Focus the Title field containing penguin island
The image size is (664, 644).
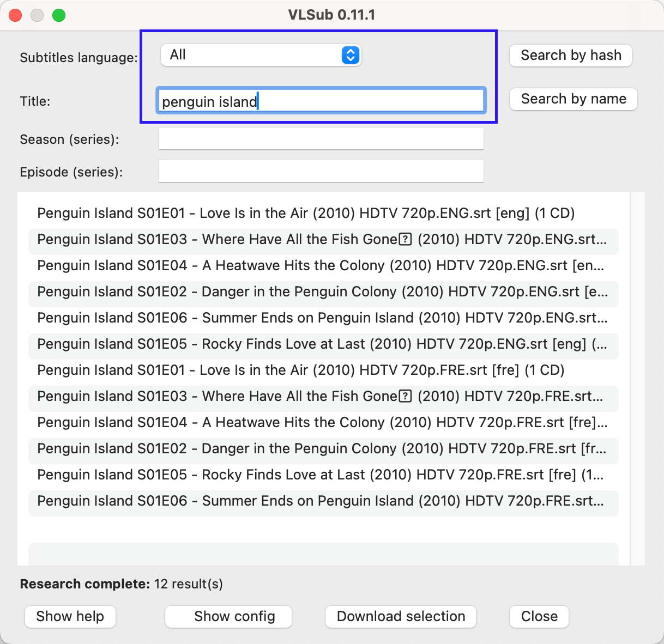[321, 101]
